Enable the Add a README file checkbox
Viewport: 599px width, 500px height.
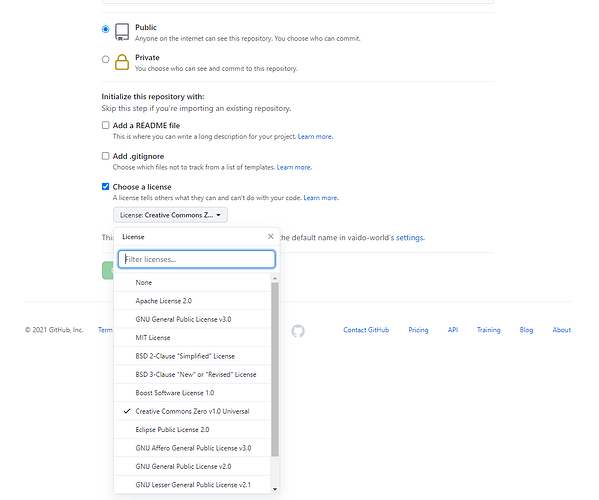(105, 125)
